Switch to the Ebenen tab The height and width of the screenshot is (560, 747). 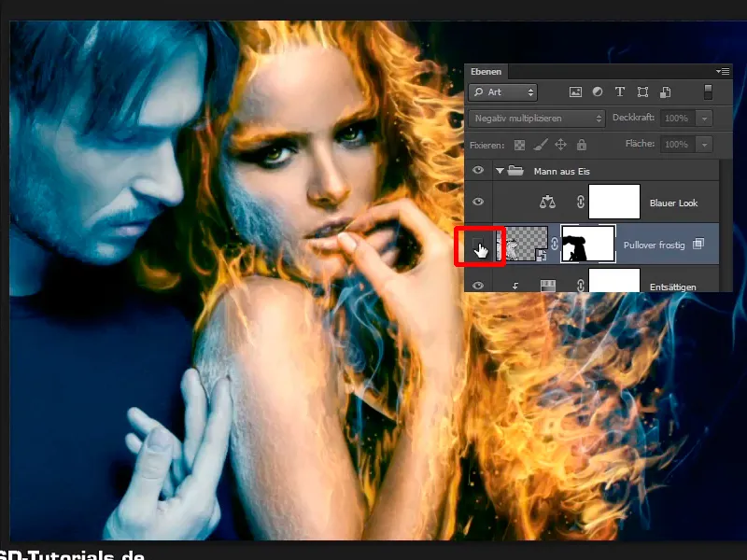pyautogui.click(x=486, y=72)
